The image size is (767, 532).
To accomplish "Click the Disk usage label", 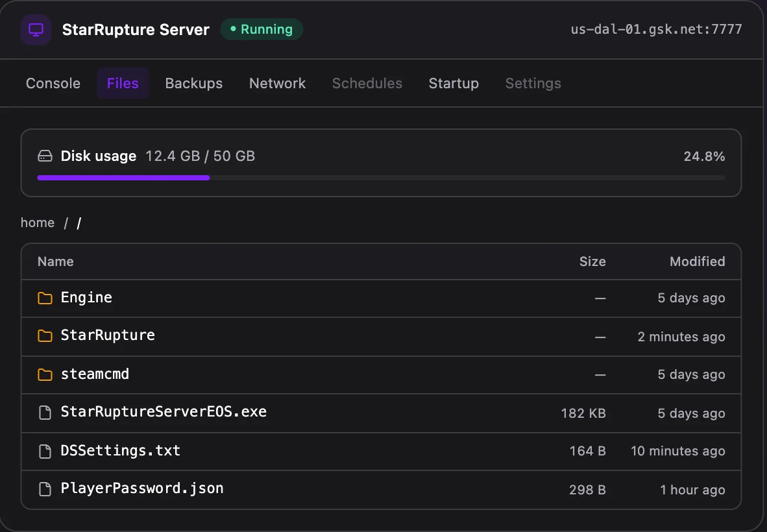I will 99,156.
